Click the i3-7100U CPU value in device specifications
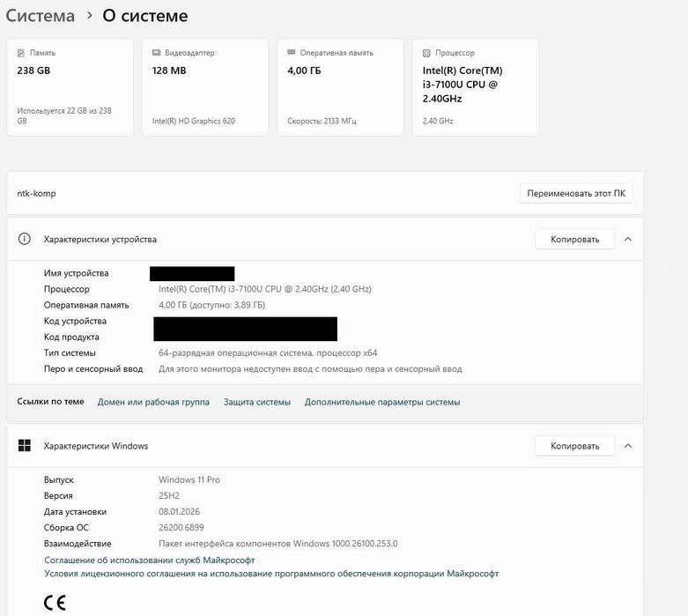This screenshot has height=616, width=688. (265, 289)
